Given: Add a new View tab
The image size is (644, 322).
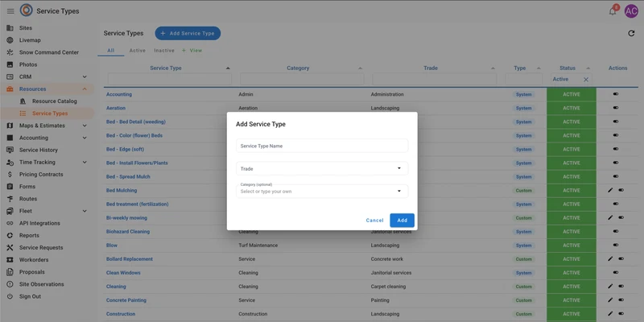Looking at the screenshot, I should coord(192,51).
